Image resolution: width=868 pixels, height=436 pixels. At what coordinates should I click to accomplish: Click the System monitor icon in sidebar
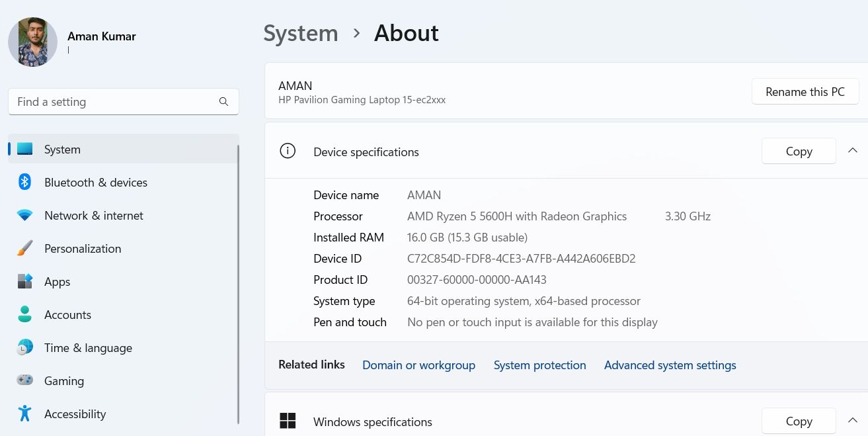(25, 150)
